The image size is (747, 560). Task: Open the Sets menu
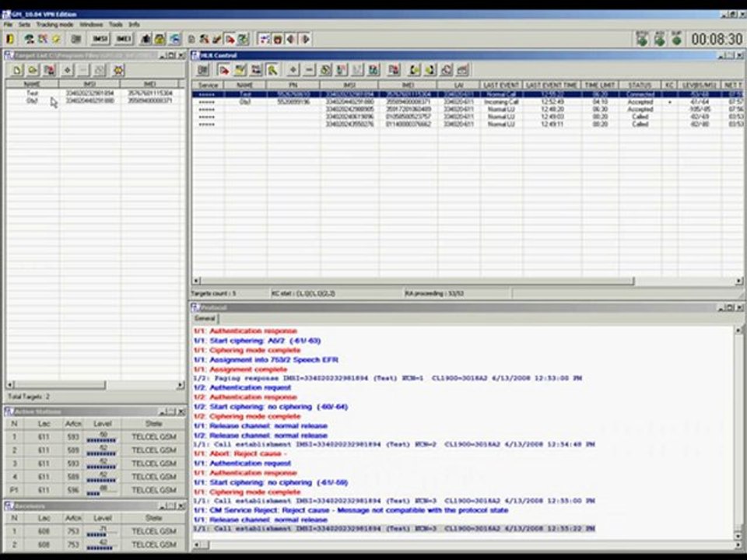24,24
